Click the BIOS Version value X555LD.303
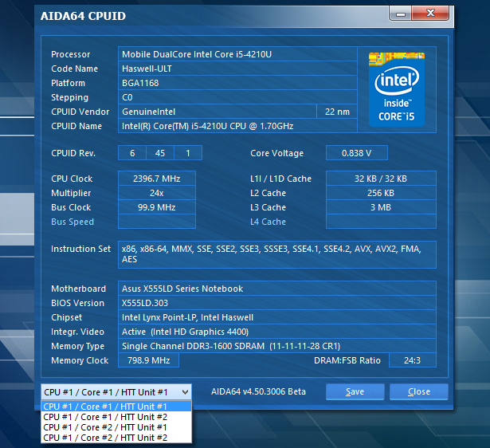The image size is (490, 448). coord(277,303)
